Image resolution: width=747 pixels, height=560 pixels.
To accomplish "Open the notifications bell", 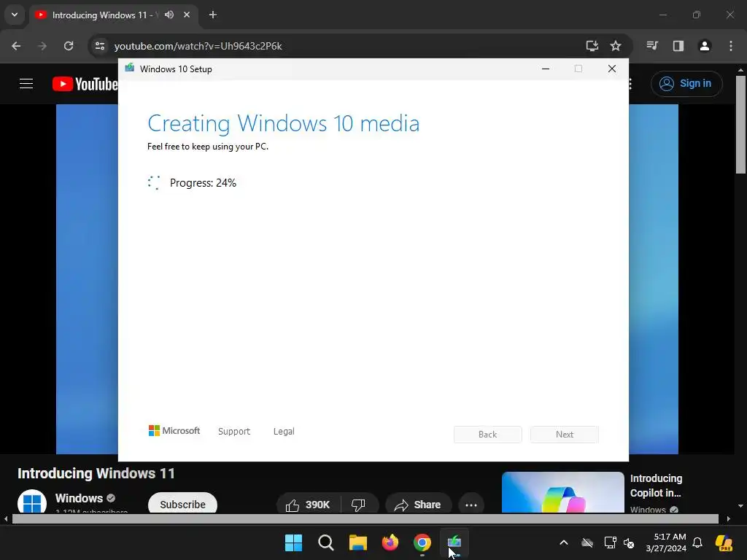I will tap(697, 542).
